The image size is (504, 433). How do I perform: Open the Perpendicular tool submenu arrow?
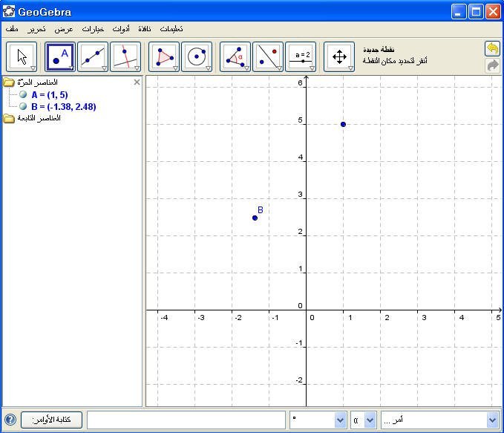click(137, 68)
